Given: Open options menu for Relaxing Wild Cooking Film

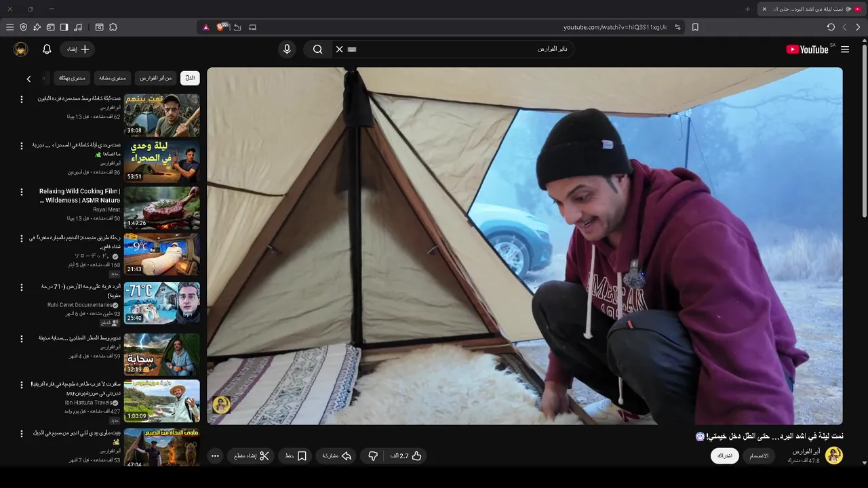Looking at the screenshot, I should 21,192.
